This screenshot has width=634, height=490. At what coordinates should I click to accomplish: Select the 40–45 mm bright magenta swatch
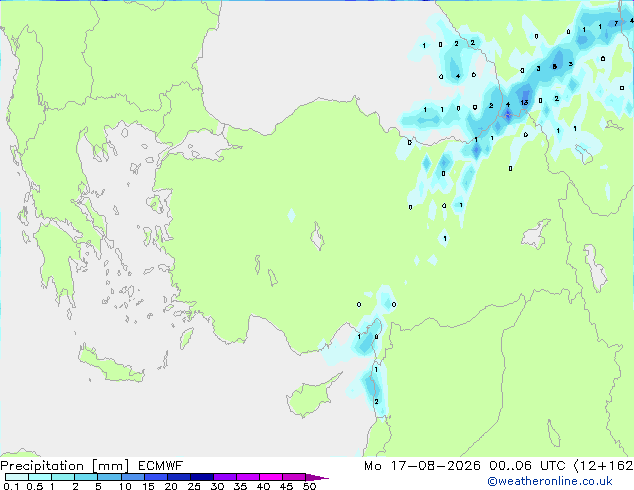click(271, 477)
